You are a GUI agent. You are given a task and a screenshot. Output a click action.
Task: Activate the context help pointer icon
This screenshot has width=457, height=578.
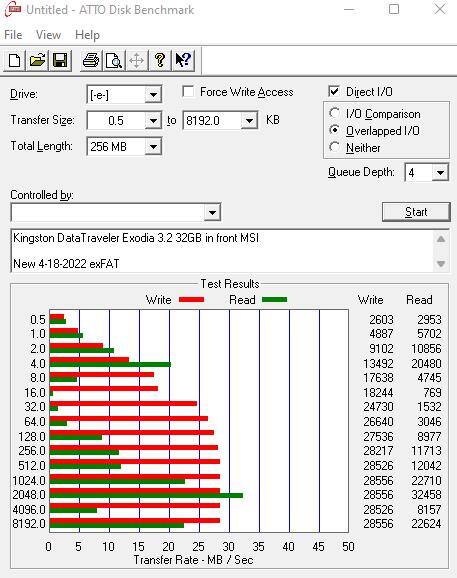(182, 60)
